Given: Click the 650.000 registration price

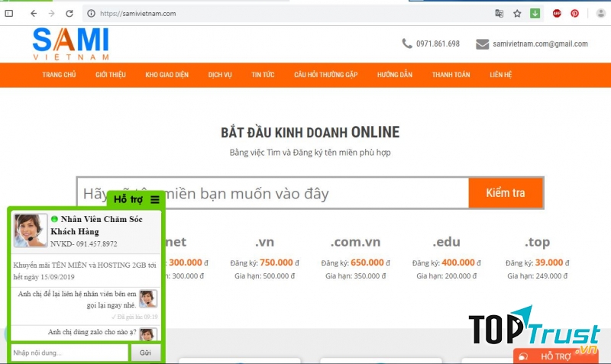Looking at the screenshot, I should [367, 263].
